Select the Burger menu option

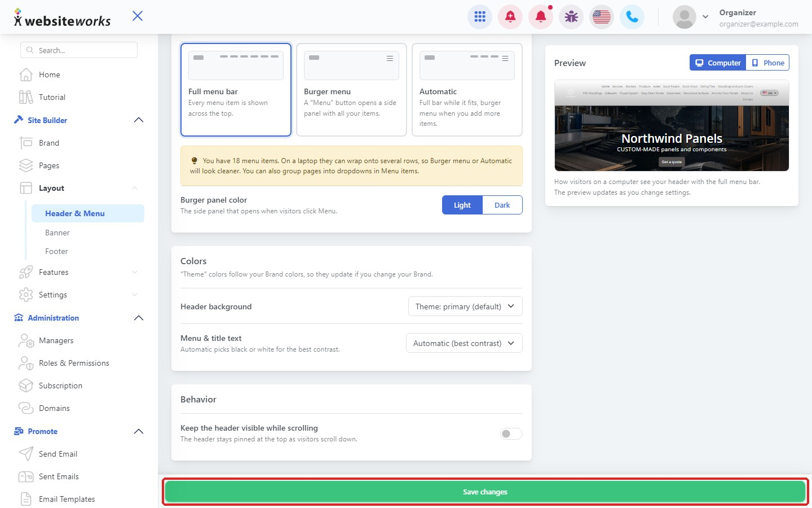(351, 90)
